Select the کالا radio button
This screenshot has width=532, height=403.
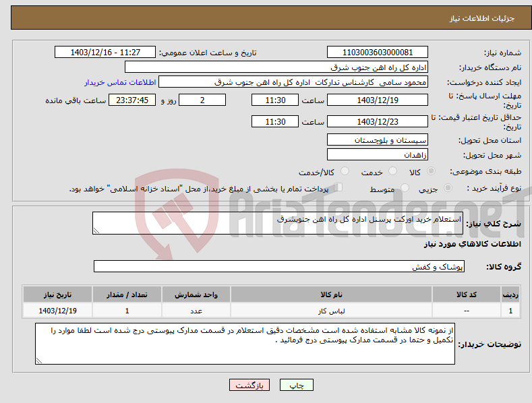pyautogui.click(x=431, y=171)
